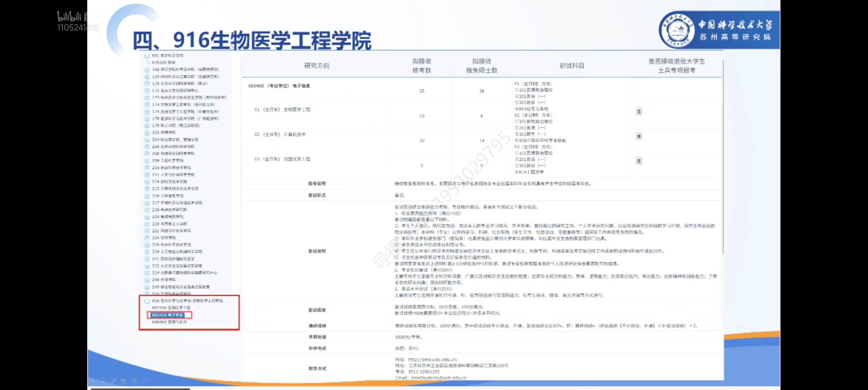This screenshot has width=868, height=390.
Task: Click the email bmeStudents@ustc.edu.cn
Action: tap(439, 378)
